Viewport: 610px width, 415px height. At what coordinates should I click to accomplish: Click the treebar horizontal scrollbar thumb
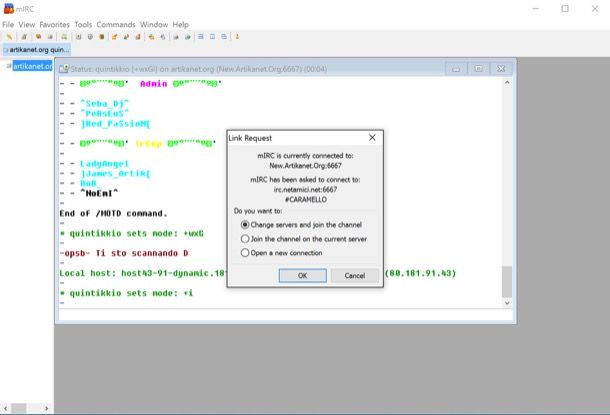point(19,408)
